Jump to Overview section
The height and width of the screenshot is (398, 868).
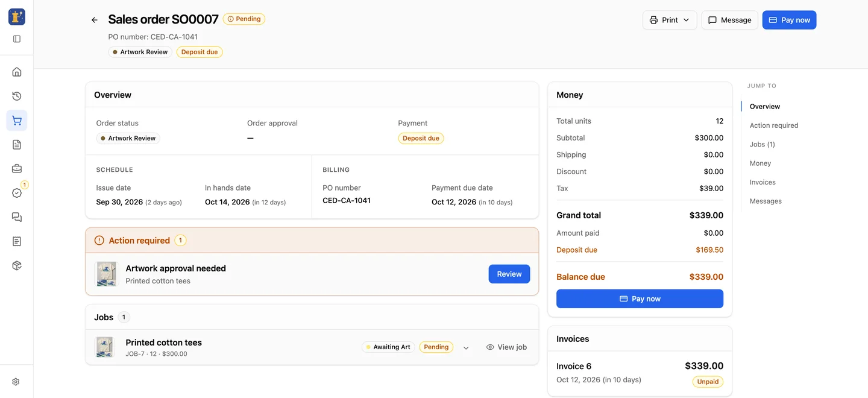765,106
